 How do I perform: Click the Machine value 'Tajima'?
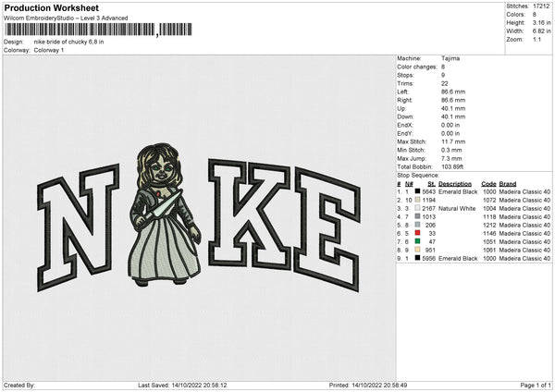coord(450,58)
